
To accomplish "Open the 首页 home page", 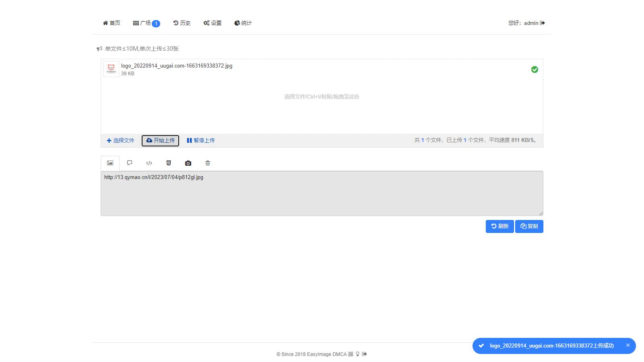I will coord(111,23).
